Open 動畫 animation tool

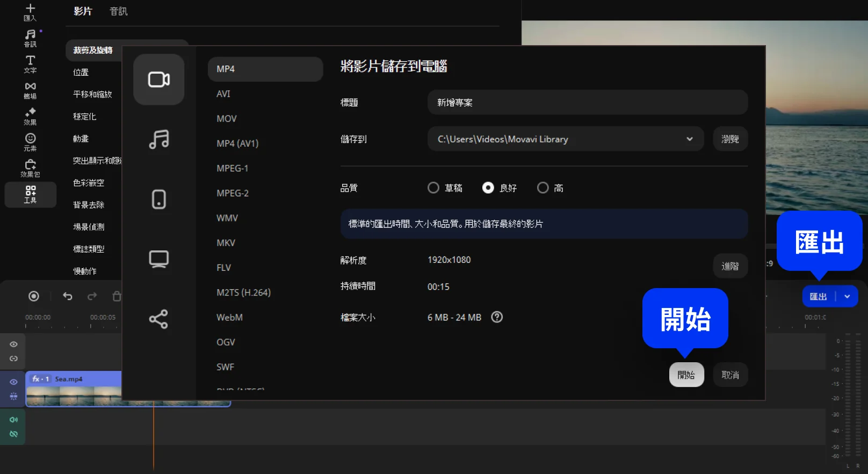(81, 139)
